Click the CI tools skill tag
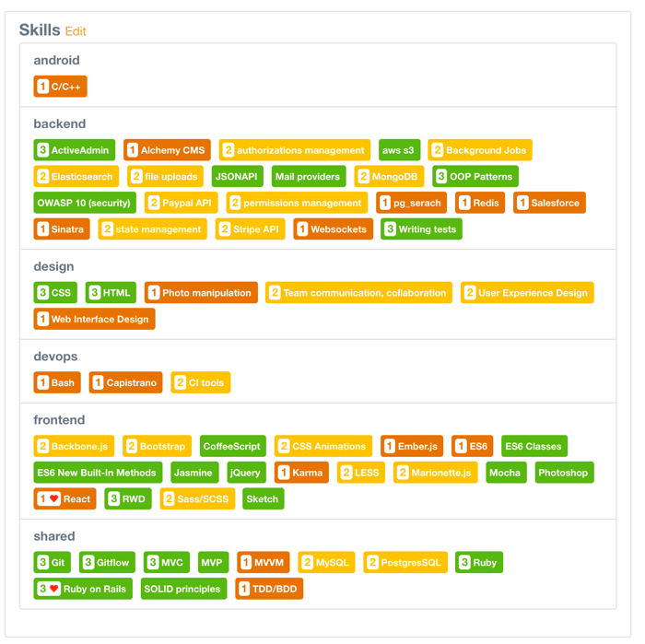 point(200,383)
